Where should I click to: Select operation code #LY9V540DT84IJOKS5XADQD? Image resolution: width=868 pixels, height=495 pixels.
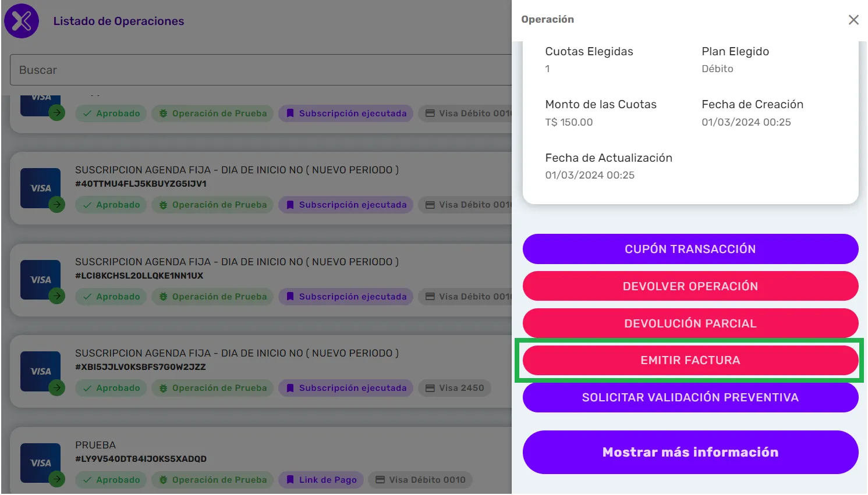(141, 459)
